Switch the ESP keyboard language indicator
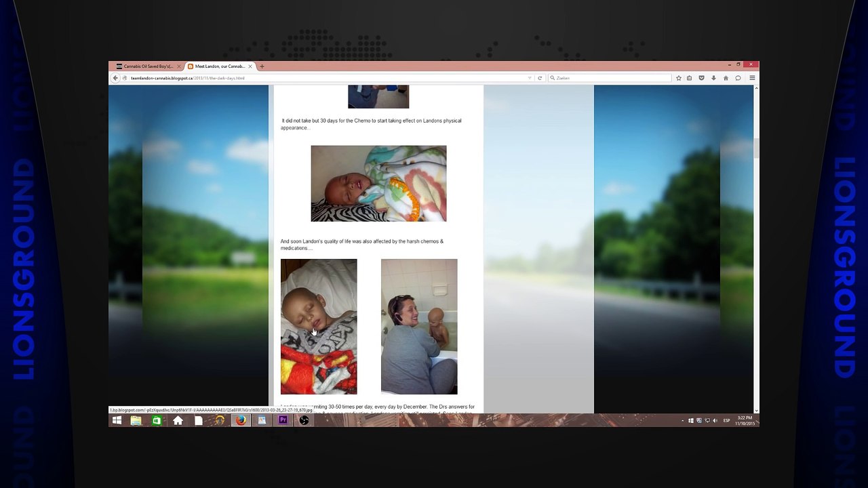Screen dimensions: 868x488 click(726, 421)
